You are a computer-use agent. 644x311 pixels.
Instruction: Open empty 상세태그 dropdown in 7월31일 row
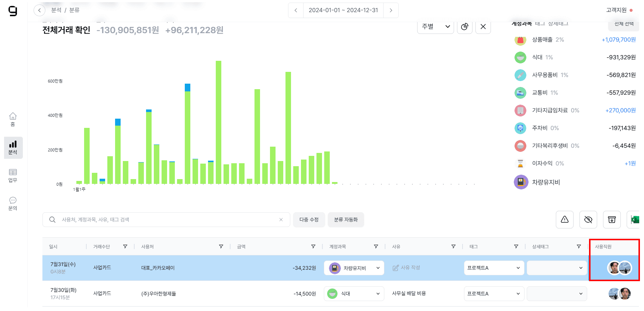557,268
